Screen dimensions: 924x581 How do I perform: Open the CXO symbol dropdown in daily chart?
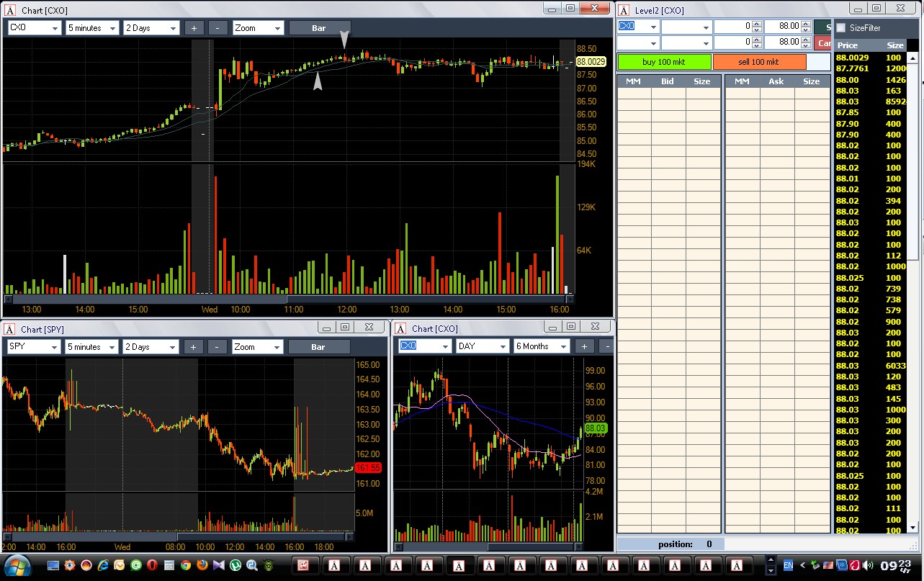tap(425, 346)
